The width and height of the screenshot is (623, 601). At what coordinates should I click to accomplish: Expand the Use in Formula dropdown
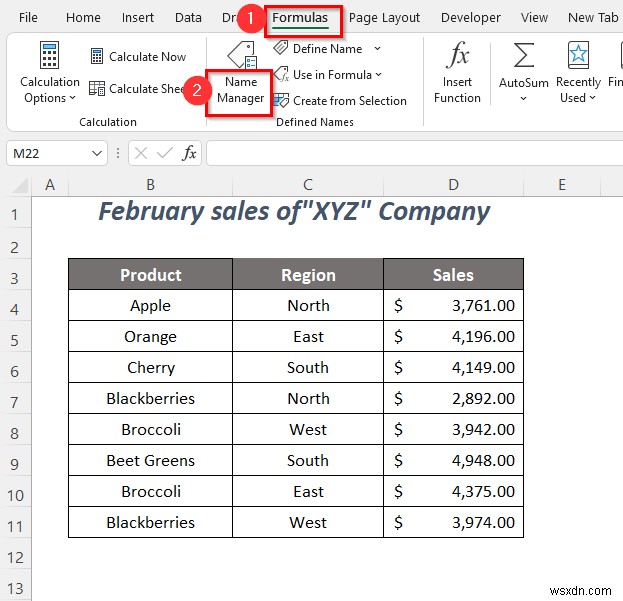(378, 74)
